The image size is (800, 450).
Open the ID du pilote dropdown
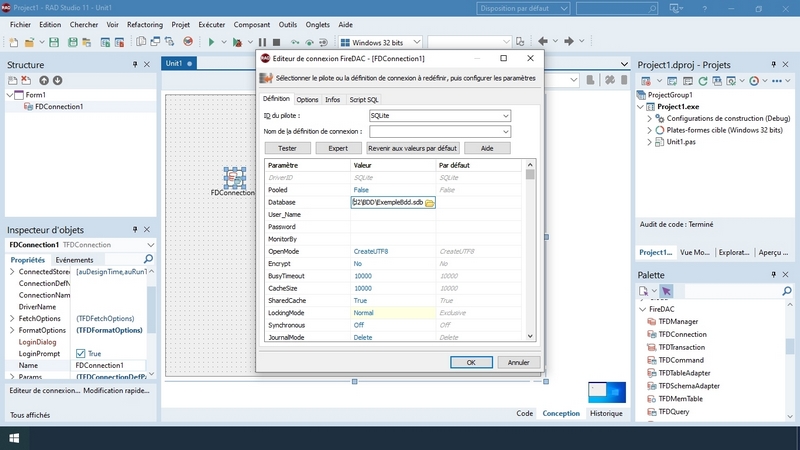pyautogui.click(x=505, y=116)
